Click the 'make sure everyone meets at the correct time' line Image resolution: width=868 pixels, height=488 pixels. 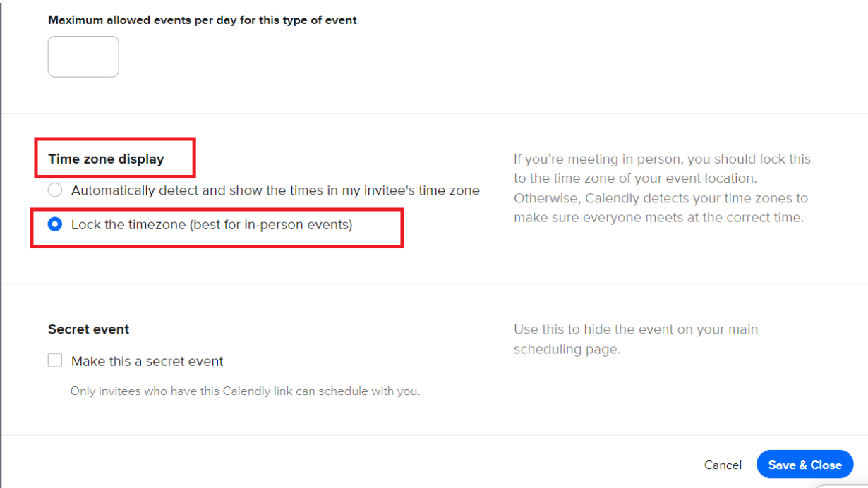pyautogui.click(x=658, y=218)
